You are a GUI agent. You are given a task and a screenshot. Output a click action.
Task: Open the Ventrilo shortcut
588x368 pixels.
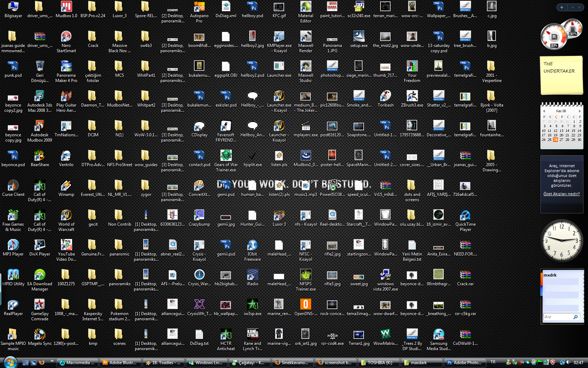(66, 158)
